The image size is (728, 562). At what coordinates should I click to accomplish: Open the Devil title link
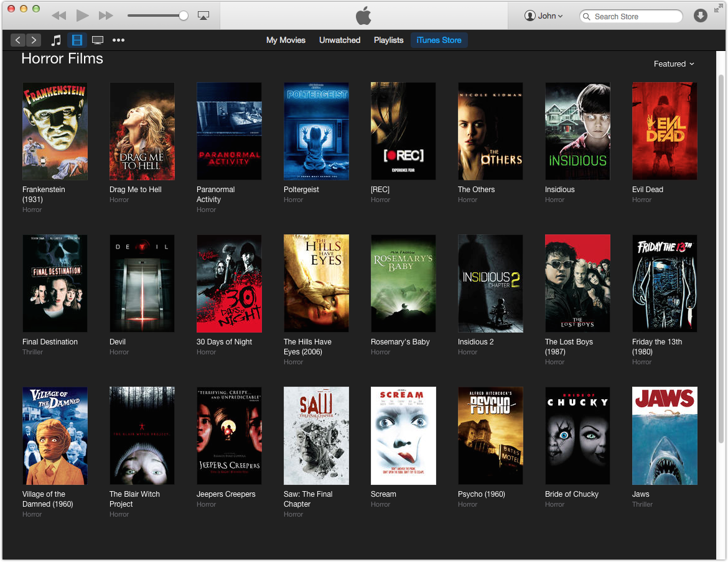[118, 342]
